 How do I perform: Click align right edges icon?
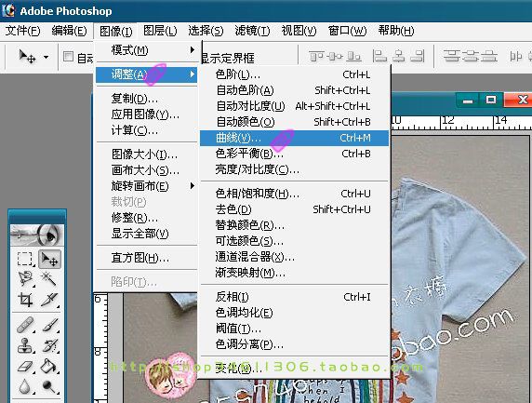click(418, 56)
